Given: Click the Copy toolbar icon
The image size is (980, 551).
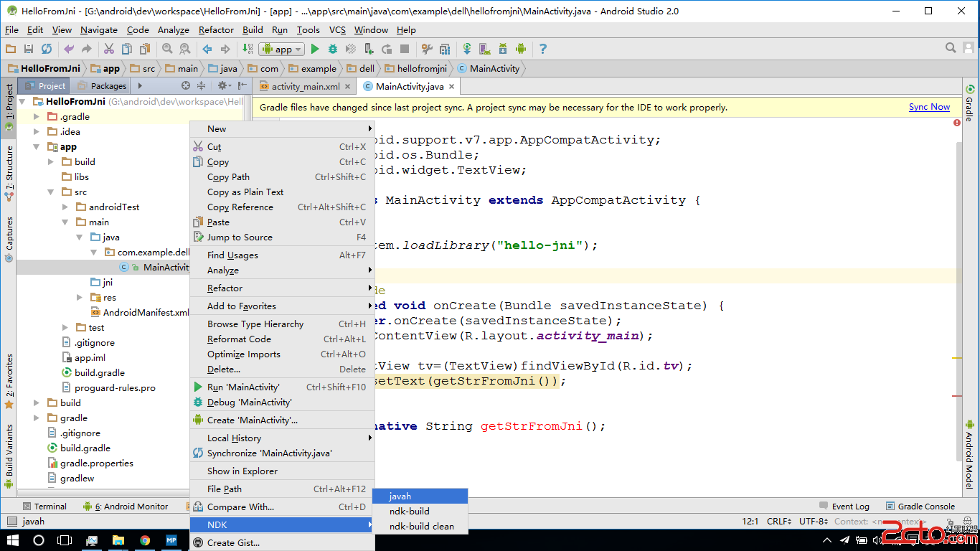Looking at the screenshot, I should point(127,49).
